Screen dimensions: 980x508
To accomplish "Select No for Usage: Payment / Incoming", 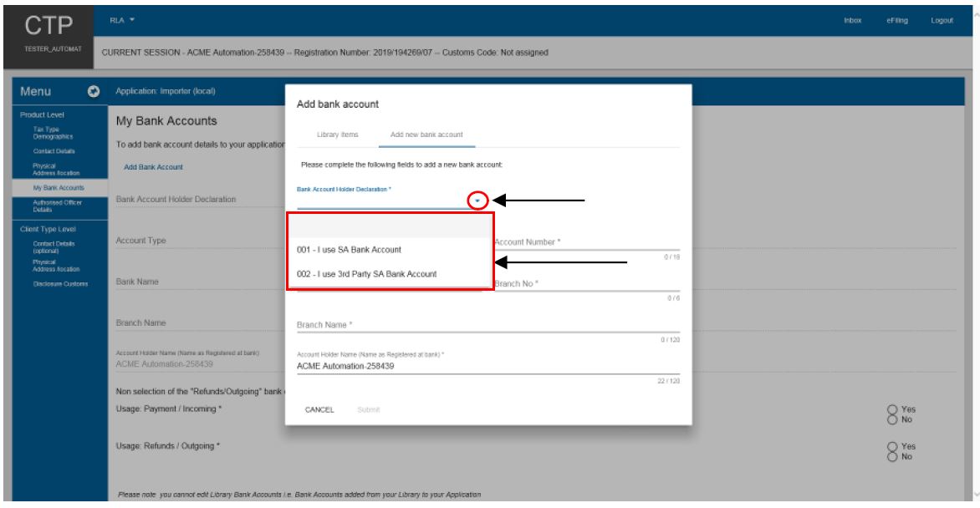I will [x=892, y=420].
